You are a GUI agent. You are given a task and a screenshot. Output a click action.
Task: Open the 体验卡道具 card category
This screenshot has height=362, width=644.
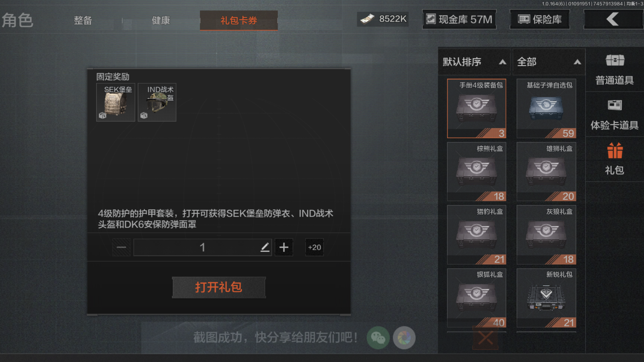(615, 115)
